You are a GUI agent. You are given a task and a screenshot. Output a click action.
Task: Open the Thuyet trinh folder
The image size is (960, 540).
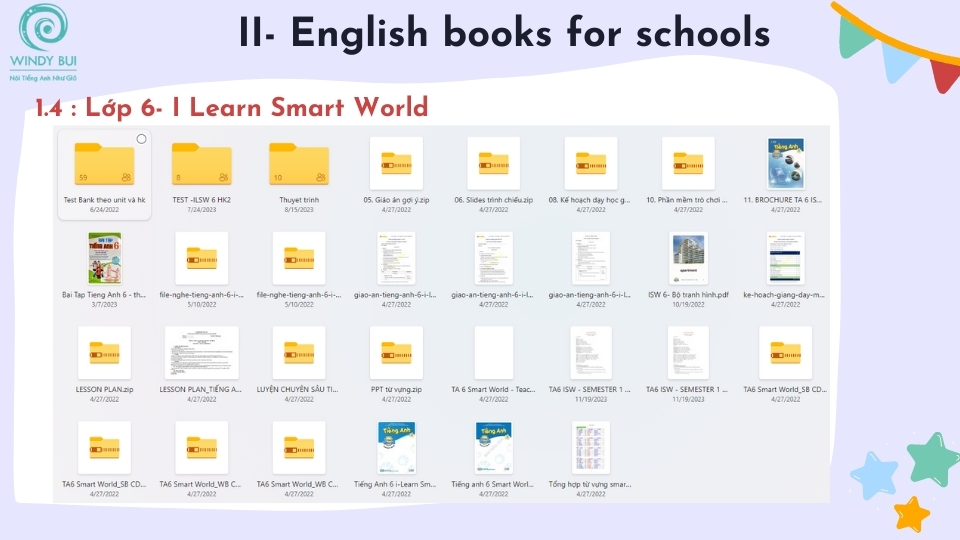pos(299,164)
